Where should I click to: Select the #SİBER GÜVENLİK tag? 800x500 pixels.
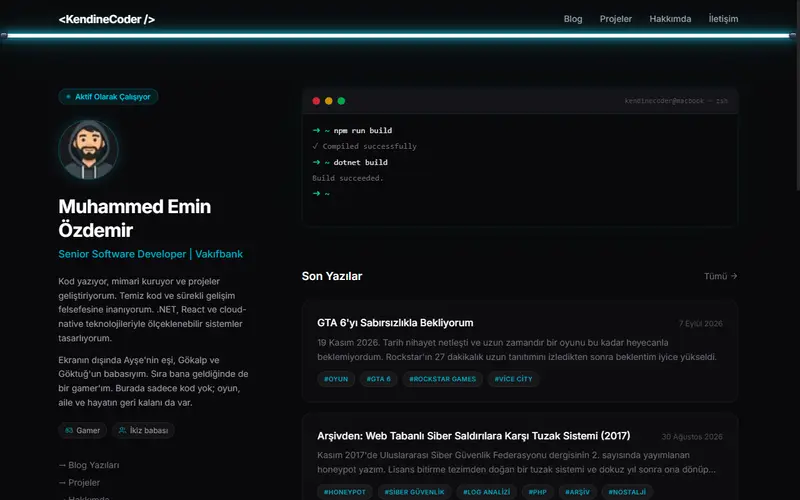click(414, 492)
